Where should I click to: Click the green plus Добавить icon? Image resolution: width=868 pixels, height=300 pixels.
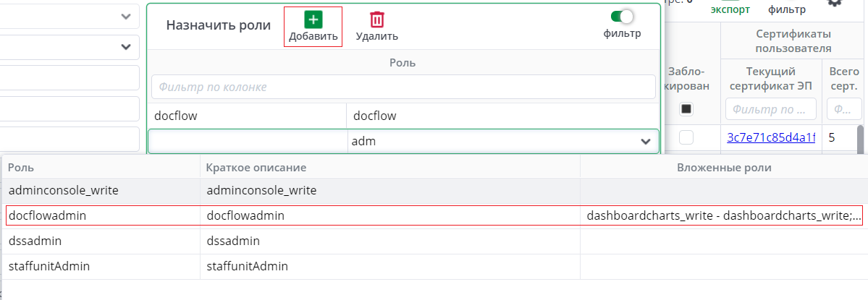click(313, 20)
